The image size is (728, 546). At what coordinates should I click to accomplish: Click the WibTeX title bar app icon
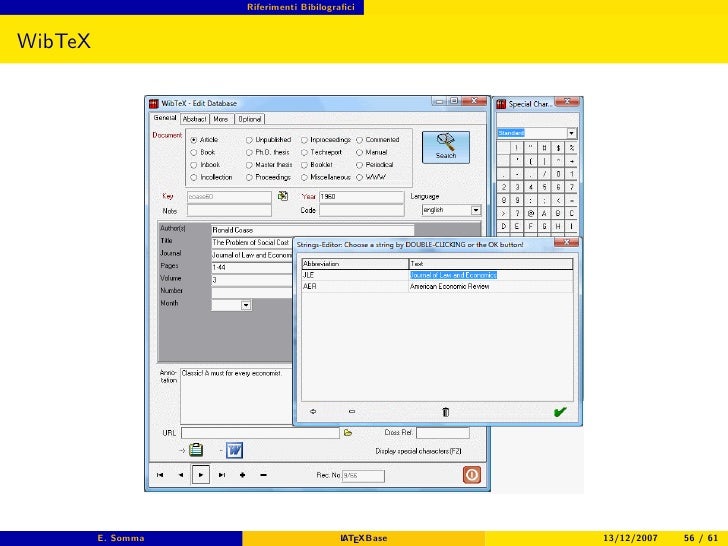pos(154,104)
